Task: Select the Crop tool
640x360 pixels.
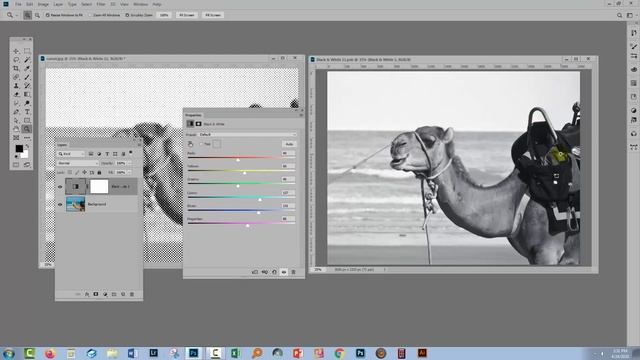Action: 16,68
